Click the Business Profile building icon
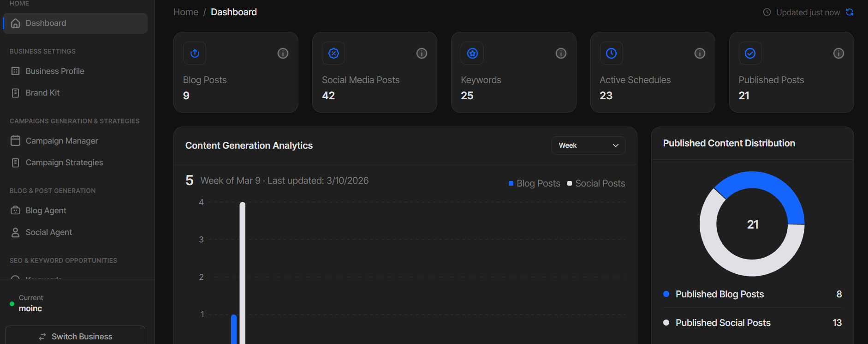This screenshot has width=868, height=344. (x=16, y=71)
